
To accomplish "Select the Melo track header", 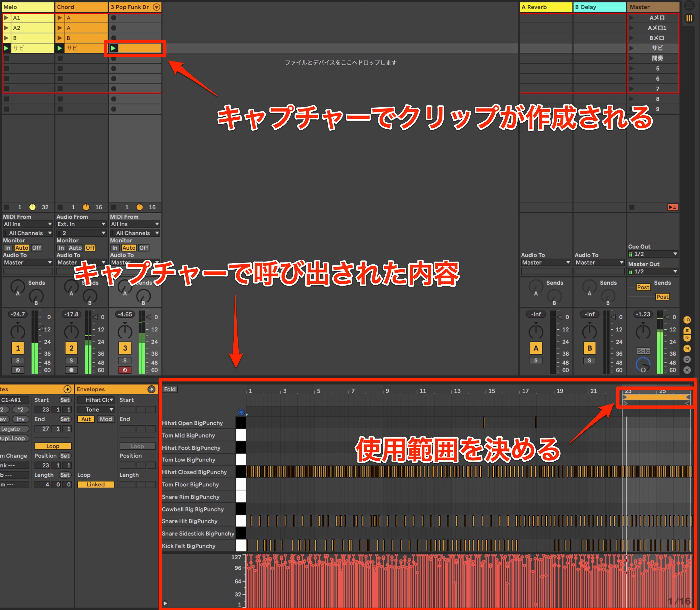I will 28,7.
